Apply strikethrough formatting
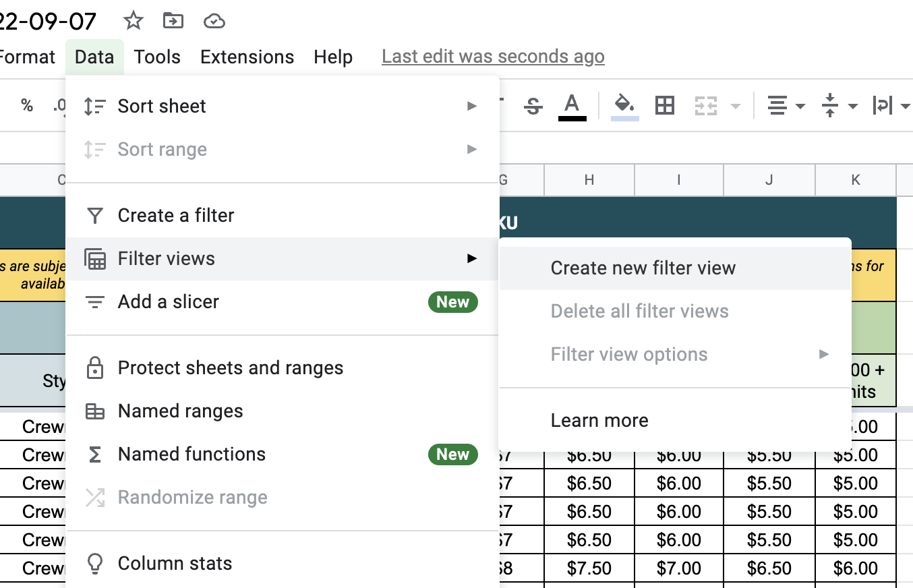The width and height of the screenshot is (913, 588). [x=533, y=105]
